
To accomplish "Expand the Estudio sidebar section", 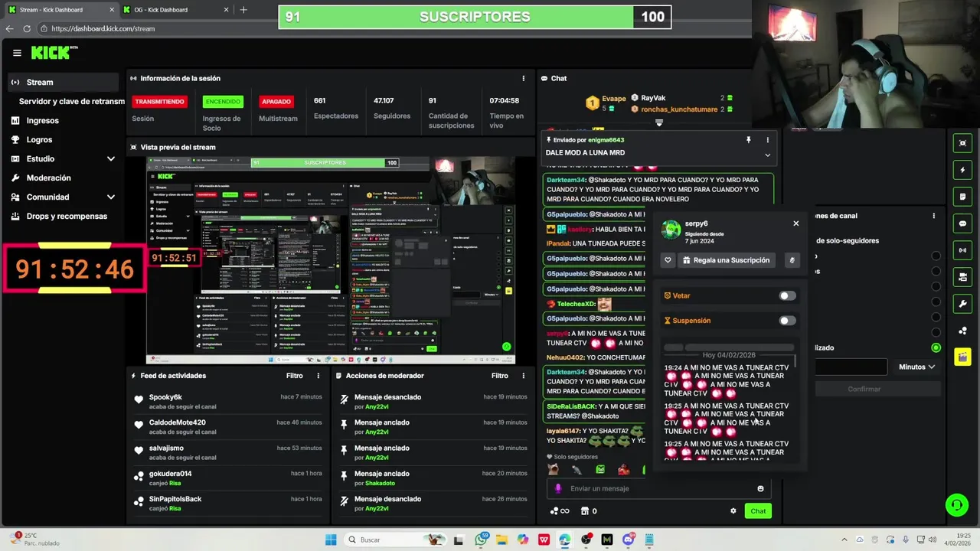I will point(110,158).
